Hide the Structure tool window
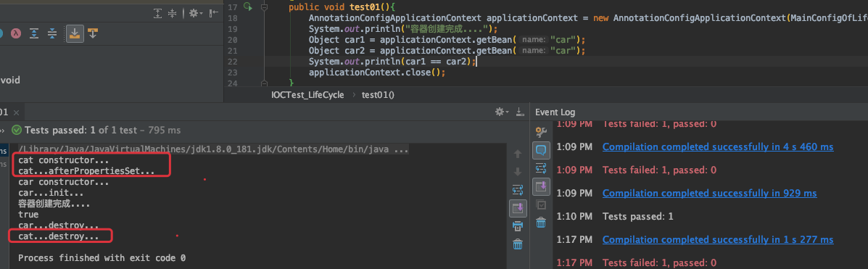 point(213,13)
